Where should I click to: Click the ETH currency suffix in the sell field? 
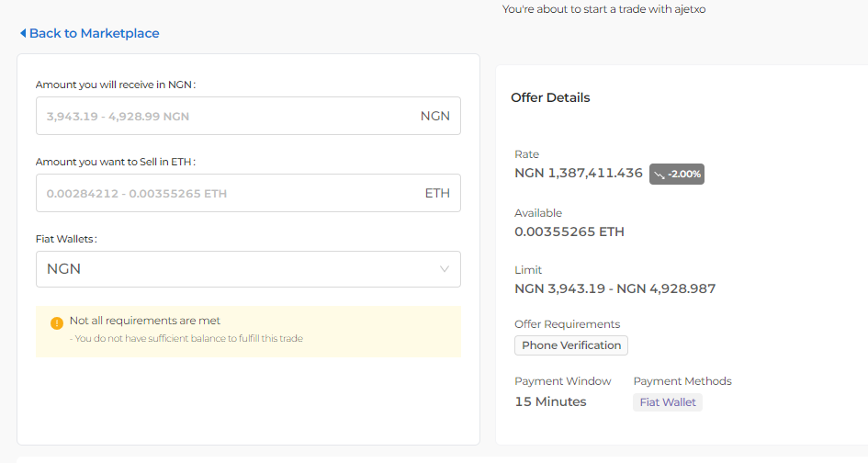pos(437,194)
